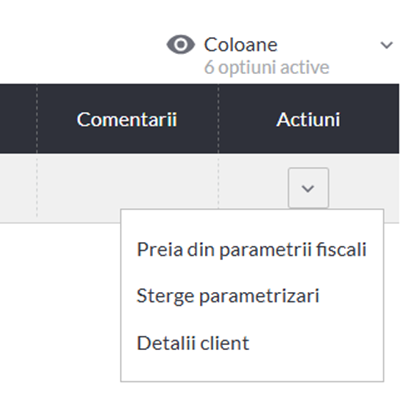
Task: Click the Coloane label text
Action: coord(240,45)
